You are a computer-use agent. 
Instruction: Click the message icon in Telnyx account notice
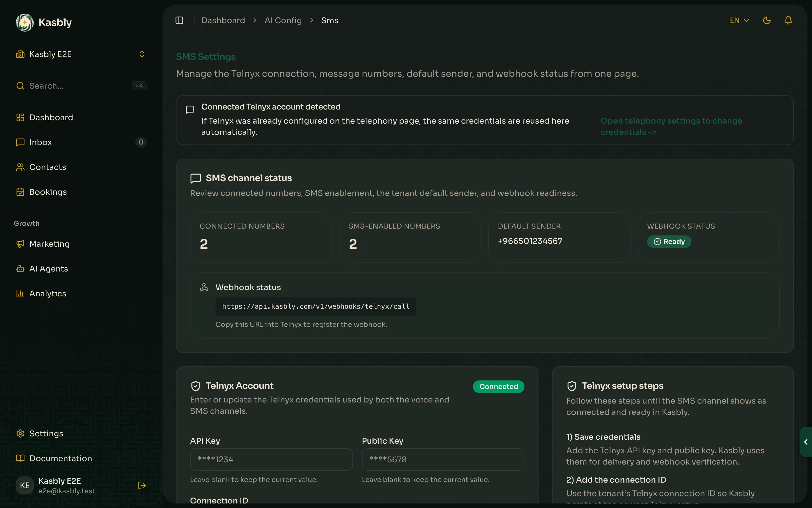coord(190,110)
